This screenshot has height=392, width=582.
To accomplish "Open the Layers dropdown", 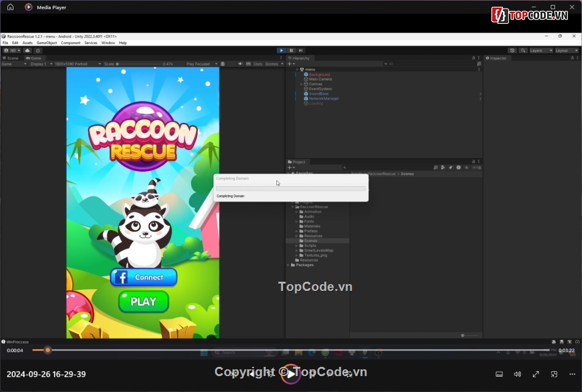I will tap(541, 50).
